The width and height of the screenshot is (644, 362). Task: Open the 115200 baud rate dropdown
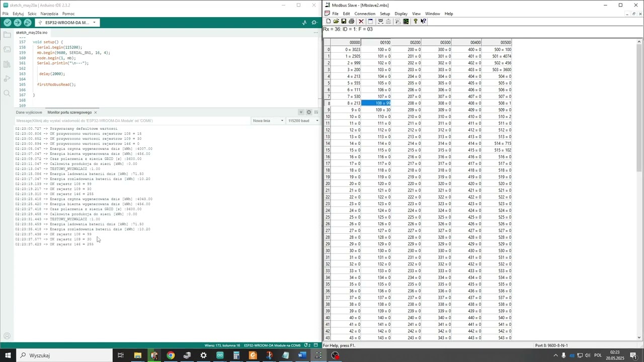[x=303, y=121]
